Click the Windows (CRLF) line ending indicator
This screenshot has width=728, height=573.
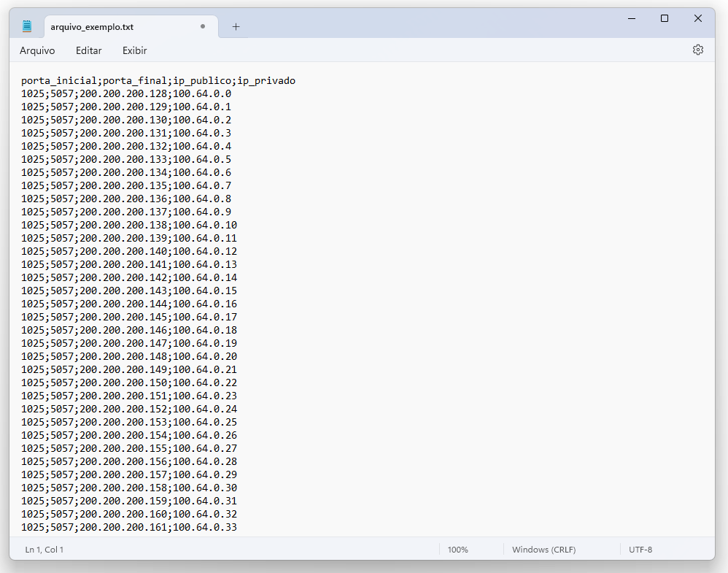click(543, 550)
